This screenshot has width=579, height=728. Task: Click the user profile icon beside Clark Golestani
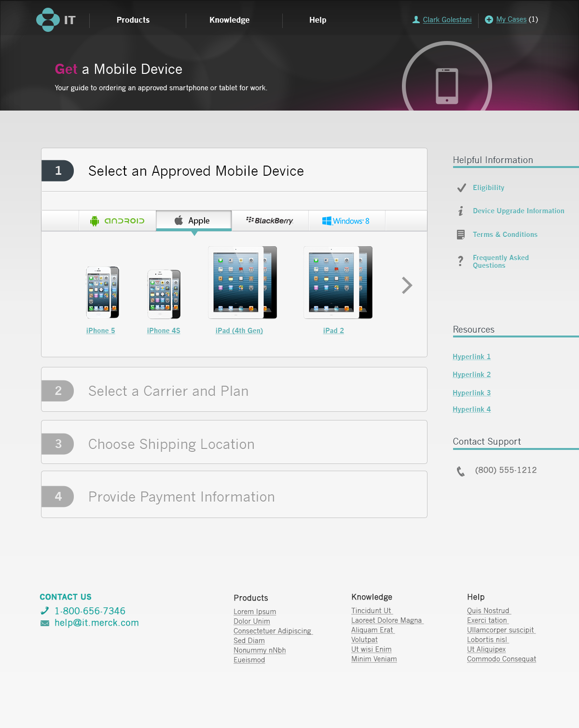pos(416,20)
